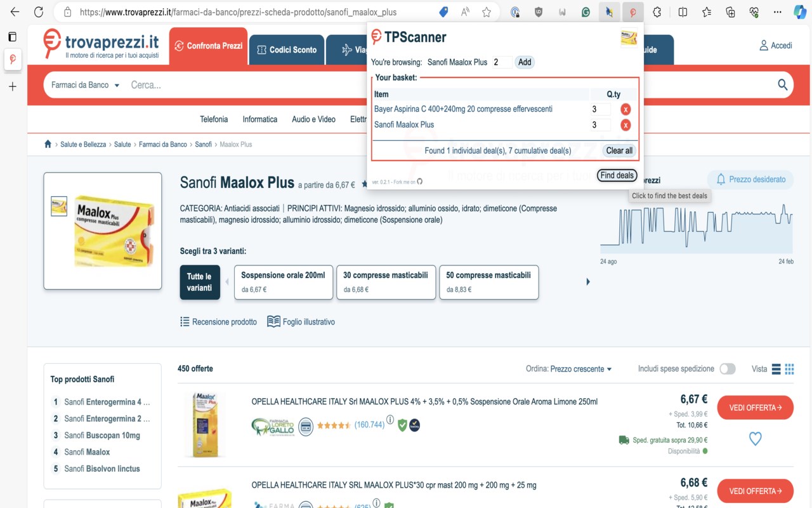Select Tutte le varianti option

coord(200,282)
